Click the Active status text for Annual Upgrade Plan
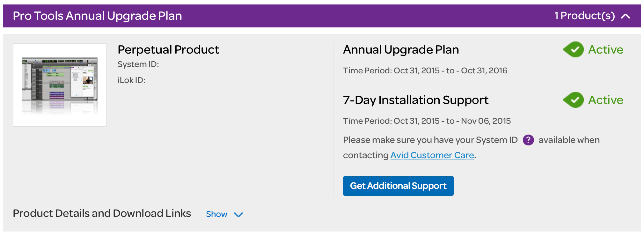Viewport: 644px width, 236px height. pyautogui.click(x=605, y=50)
